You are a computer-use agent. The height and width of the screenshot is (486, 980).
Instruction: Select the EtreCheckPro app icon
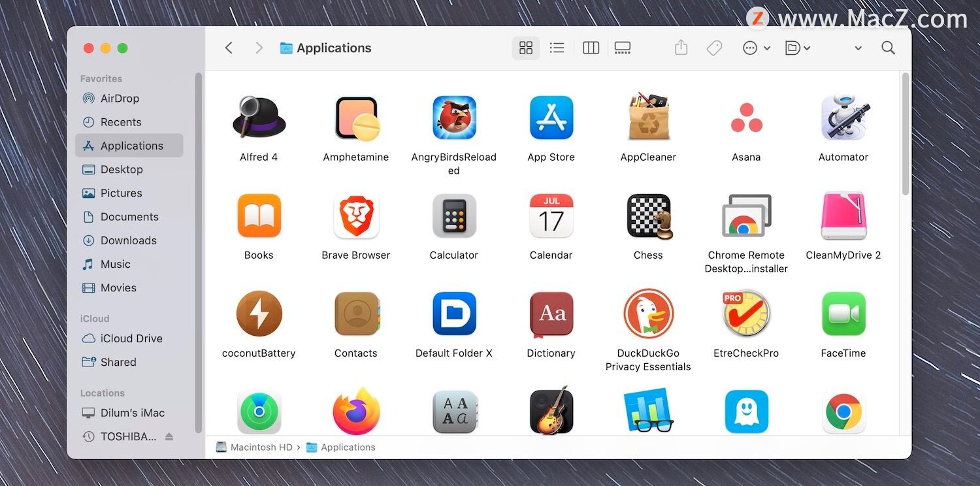[x=746, y=314]
